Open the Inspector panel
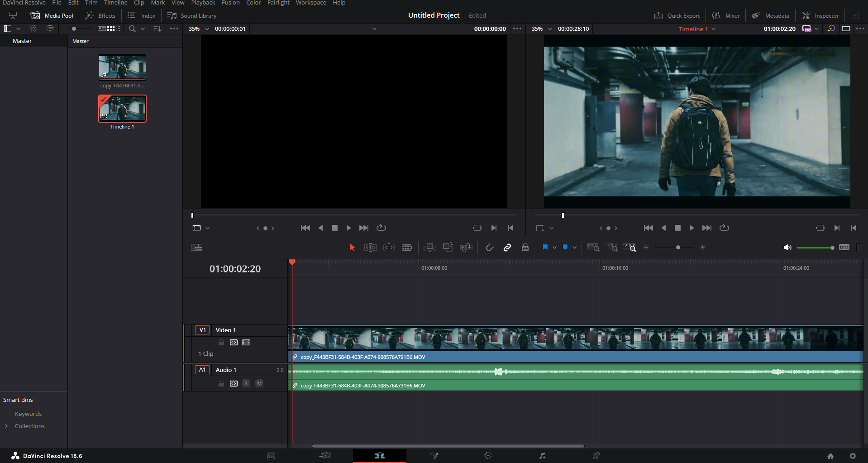 (820, 15)
